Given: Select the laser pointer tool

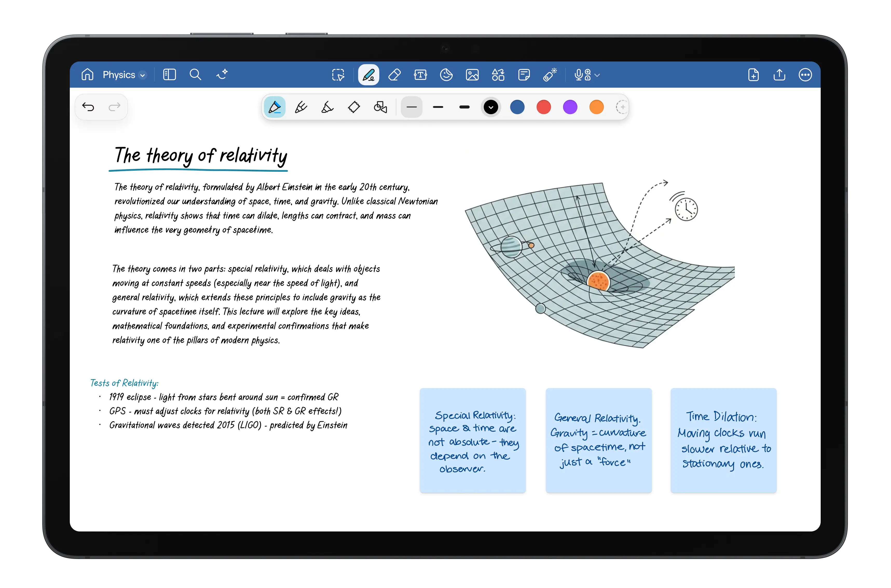Looking at the screenshot, I should coord(550,75).
